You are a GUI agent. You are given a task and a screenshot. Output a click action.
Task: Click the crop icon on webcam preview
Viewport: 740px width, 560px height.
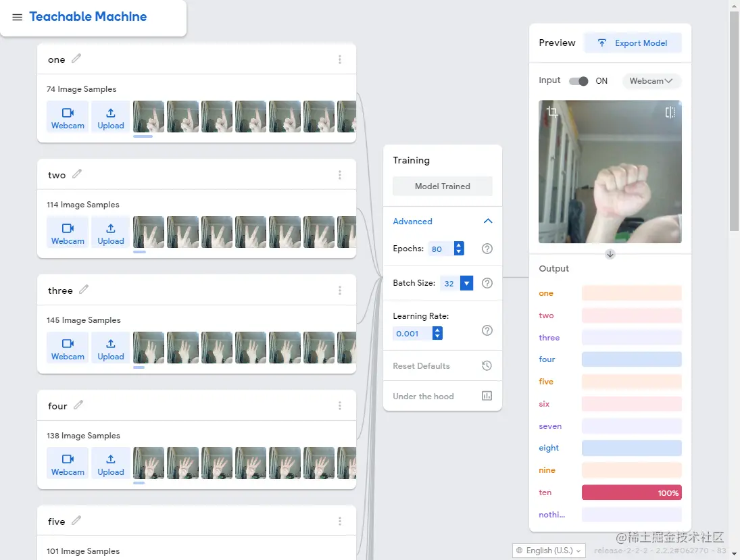point(552,112)
